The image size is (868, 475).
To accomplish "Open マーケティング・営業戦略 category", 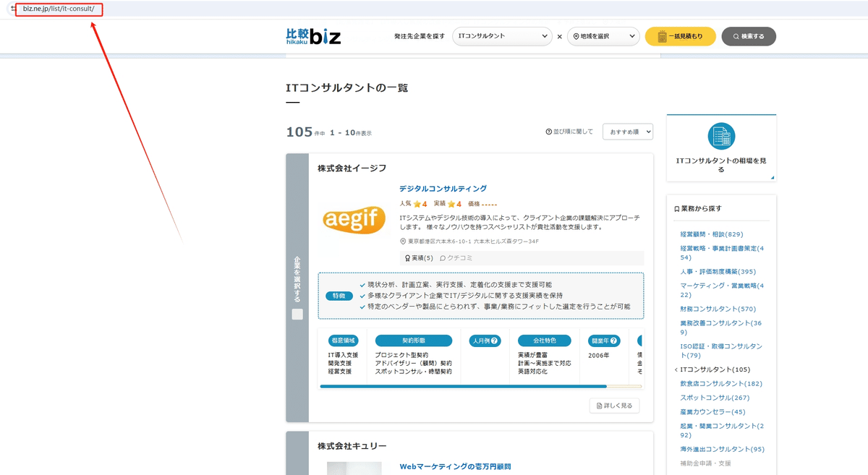I will point(722,290).
